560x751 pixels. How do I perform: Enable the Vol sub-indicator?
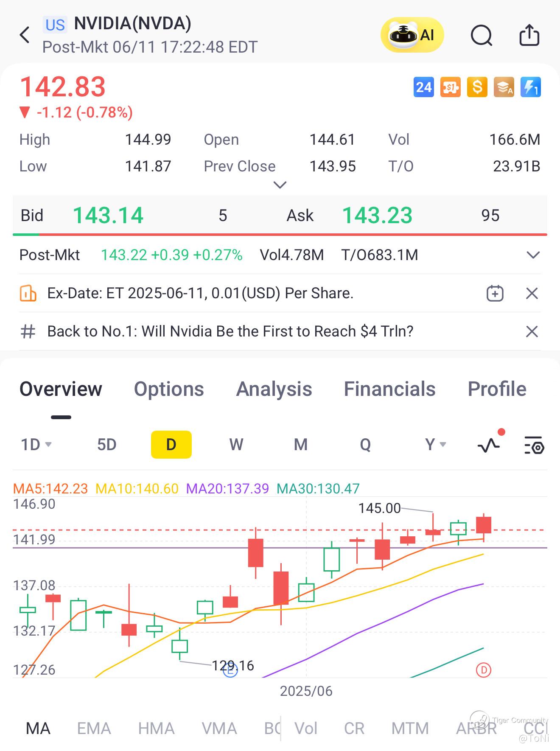pyautogui.click(x=306, y=729)
